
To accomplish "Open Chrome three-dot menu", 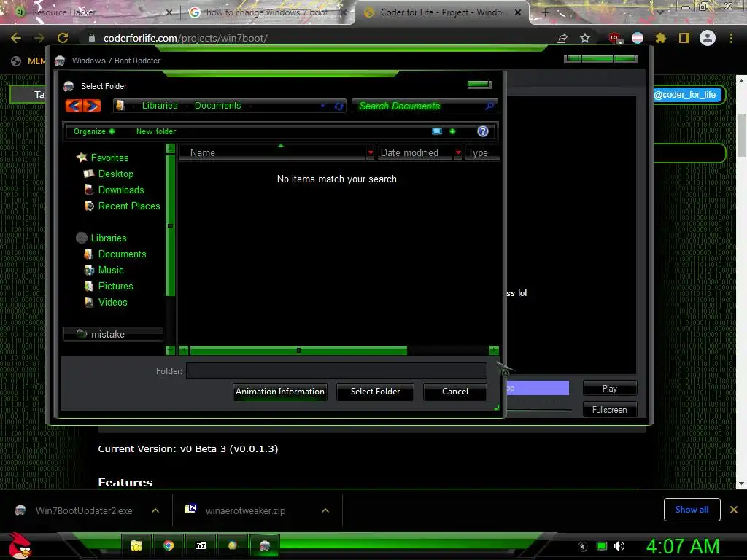I will 731,38.
